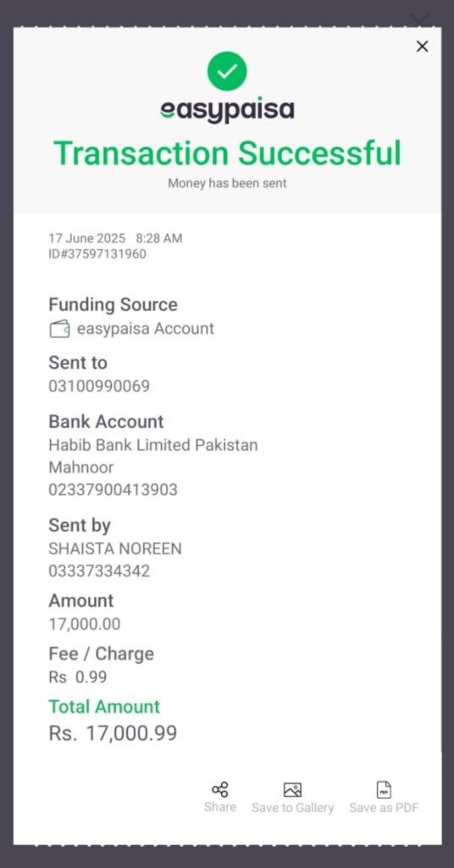
Task: Tap the Transaction Successful heading
Action: (227, 153)
